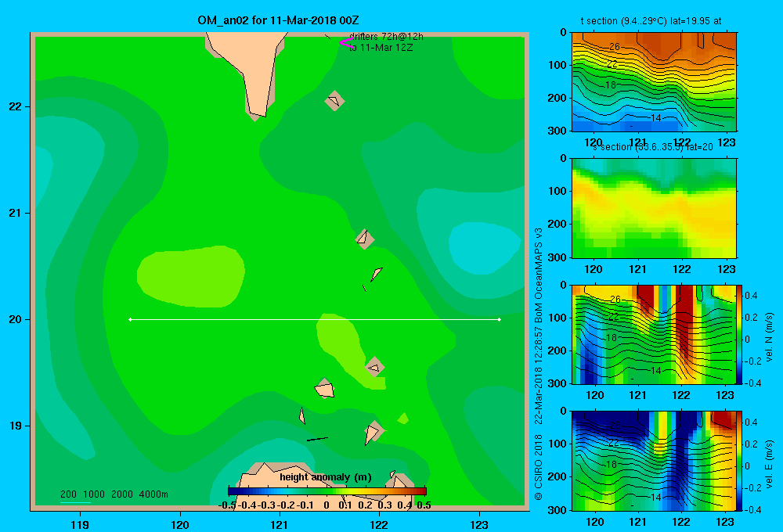Click the '26' isotherm label in temperature section
The image size is (783, 532).
point(614,46)
